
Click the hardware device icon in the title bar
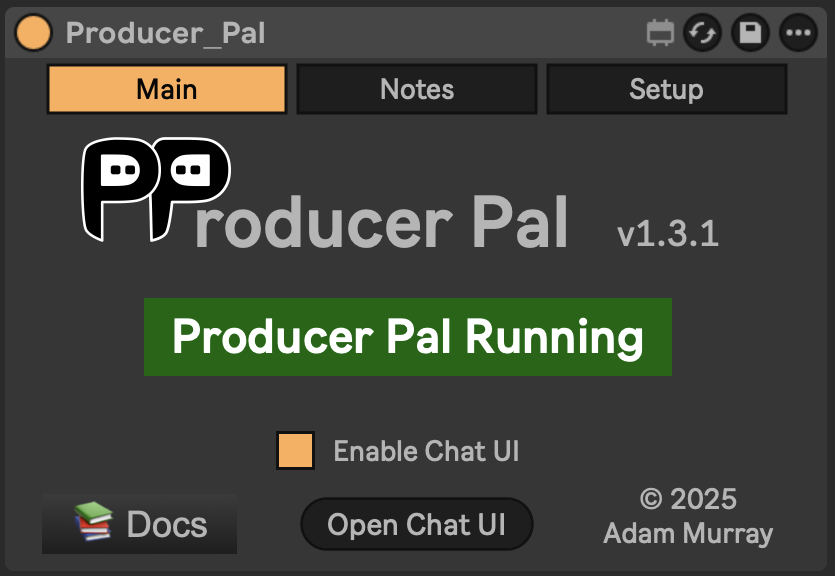(x=662, y=32)
